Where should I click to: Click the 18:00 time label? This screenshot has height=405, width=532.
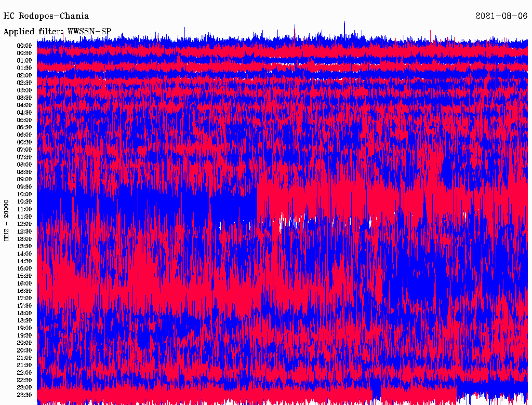click(x=24, y=313)
